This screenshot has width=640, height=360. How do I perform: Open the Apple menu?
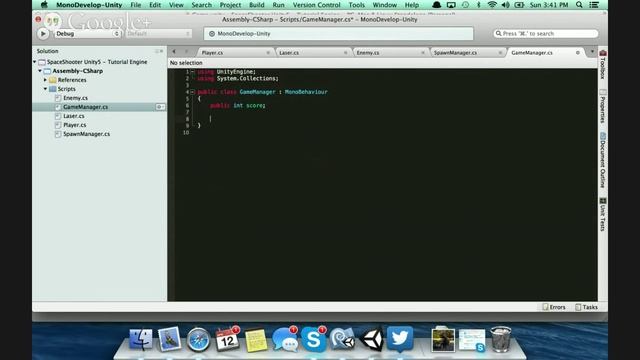coord(44,4)
